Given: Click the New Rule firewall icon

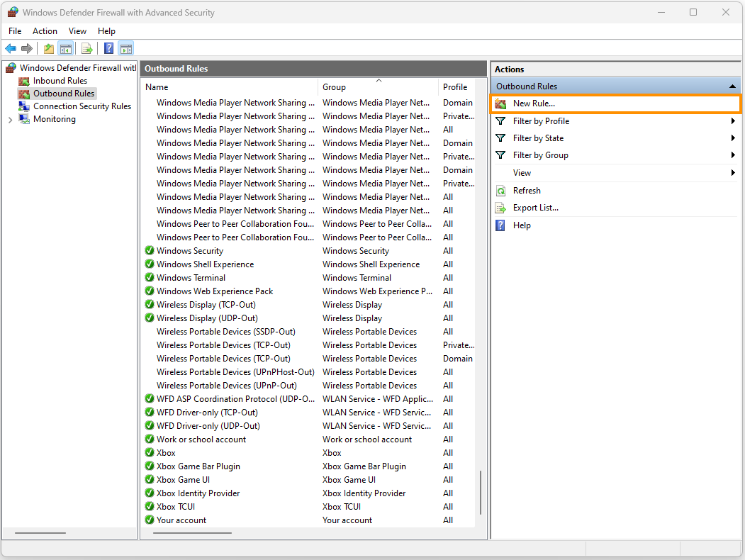Looking at the screenshot, I should coord(500,103).
